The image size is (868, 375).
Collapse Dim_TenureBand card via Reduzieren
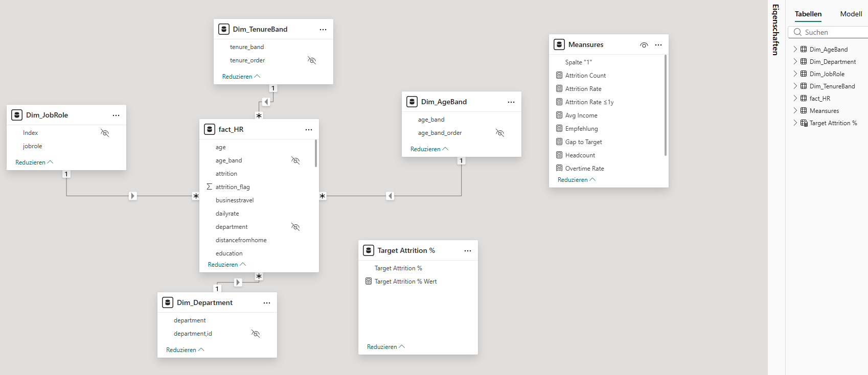[241, 77]
